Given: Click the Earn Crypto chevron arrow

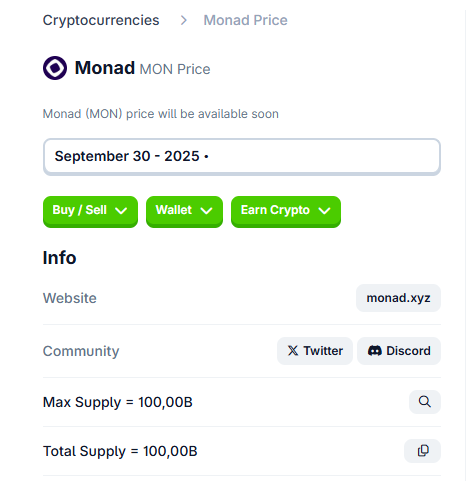Looking at the screenshot, I should coord(324,211).
